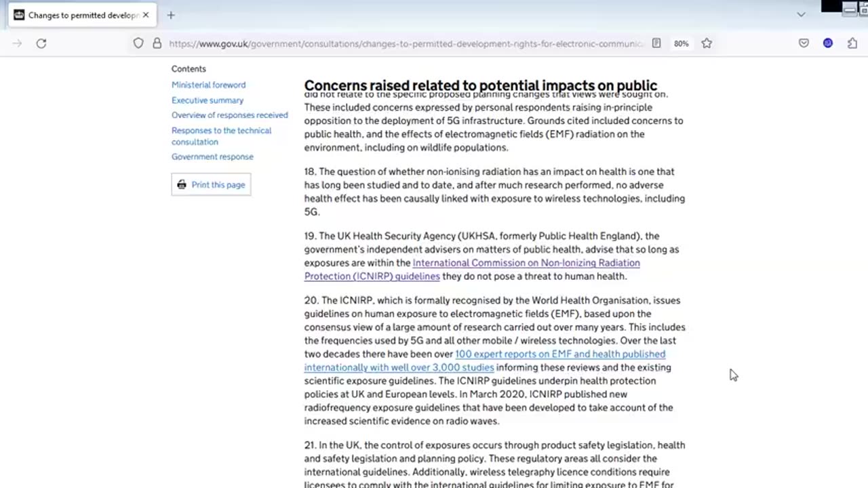The width and height of the screenshot is (868, 488).
Task: Go to Executive summary section
Action: coord(207,100)
